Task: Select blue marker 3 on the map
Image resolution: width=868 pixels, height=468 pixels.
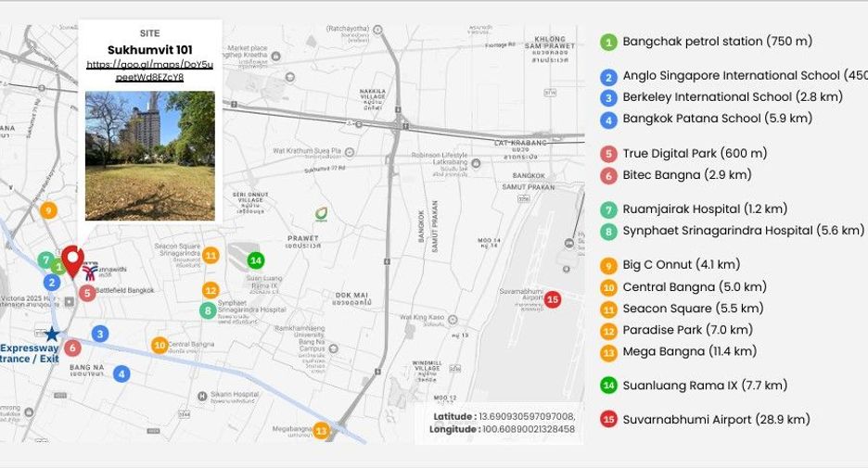Action: click(x=100, y=334)
